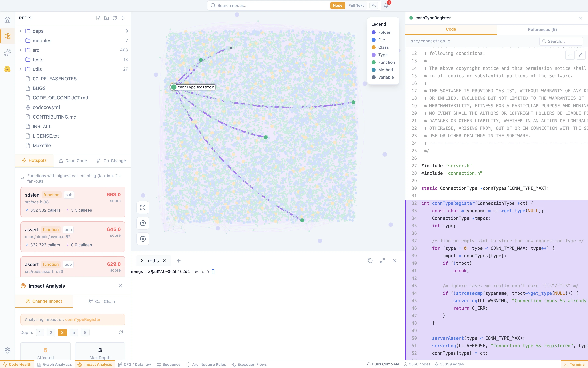Click the Class legend color dot
588x368 pixels.
tap(374, 47)
